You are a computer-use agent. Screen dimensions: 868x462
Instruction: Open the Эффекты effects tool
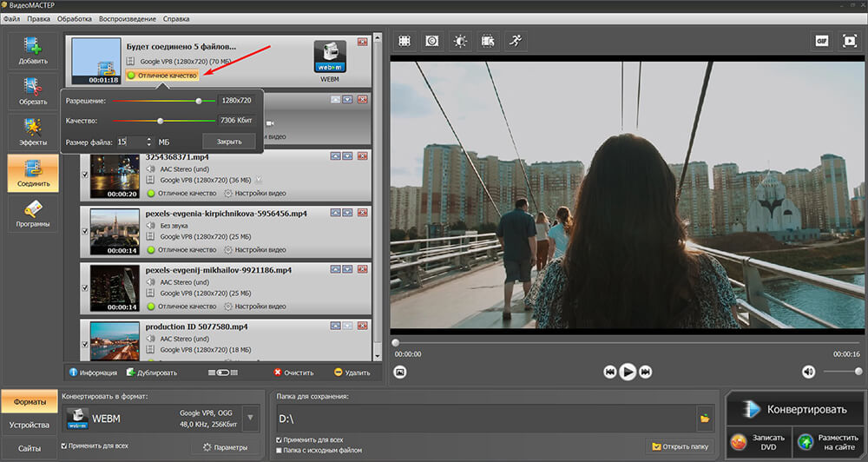click(x=33, y=132)
